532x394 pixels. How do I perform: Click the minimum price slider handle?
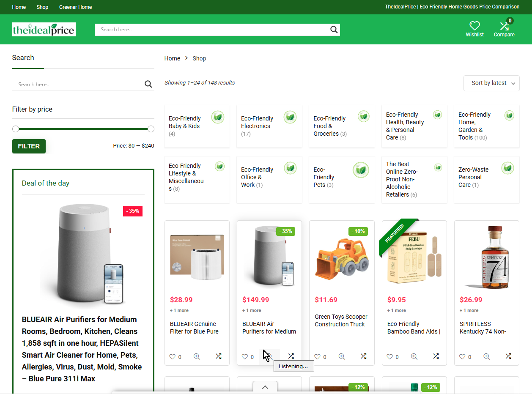tap(16, 129)
